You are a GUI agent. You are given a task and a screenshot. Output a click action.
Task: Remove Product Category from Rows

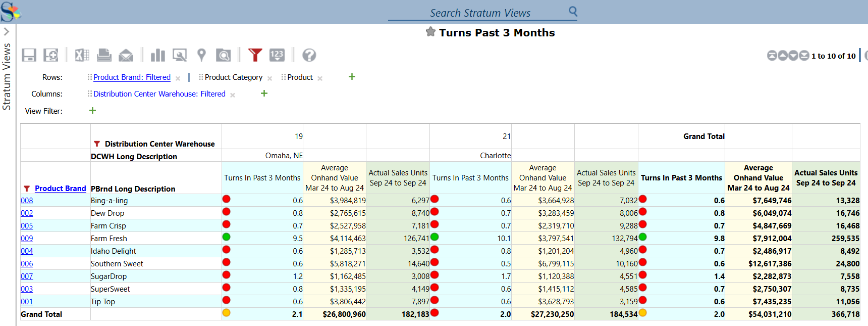pos(269,78)
